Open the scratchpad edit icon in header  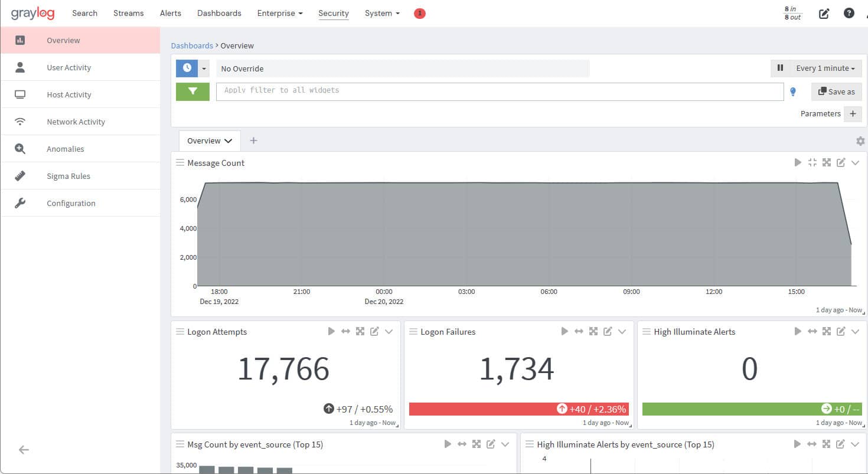pyautogui.click(x=824, y=13)
